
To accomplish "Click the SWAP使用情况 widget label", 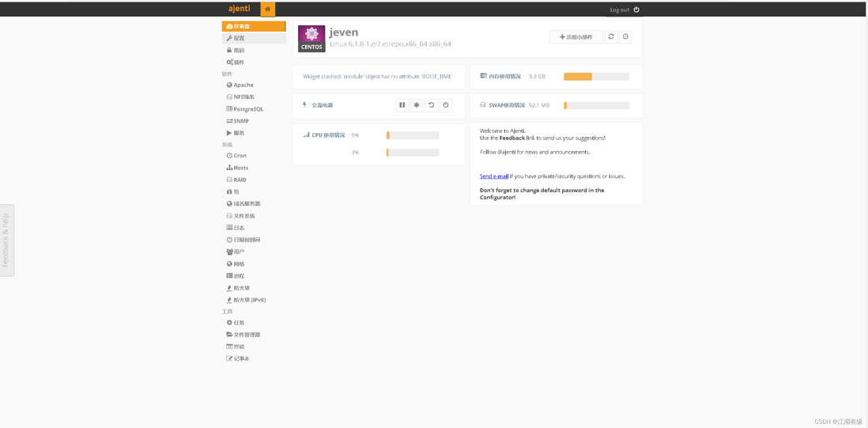I will [x=502, y=105].
